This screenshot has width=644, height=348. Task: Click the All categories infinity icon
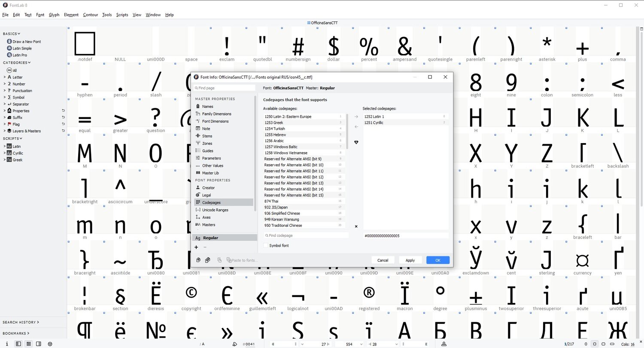click(x=9, y=70)
